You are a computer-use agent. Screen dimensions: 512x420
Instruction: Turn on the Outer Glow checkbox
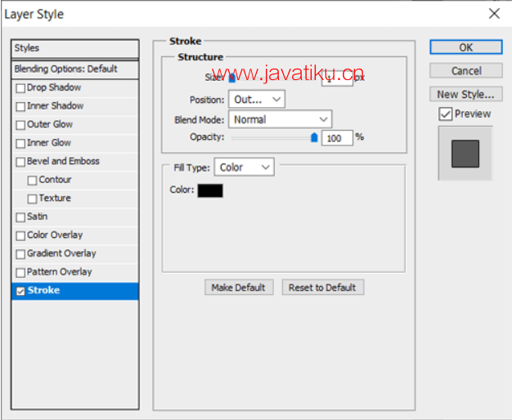20,125
